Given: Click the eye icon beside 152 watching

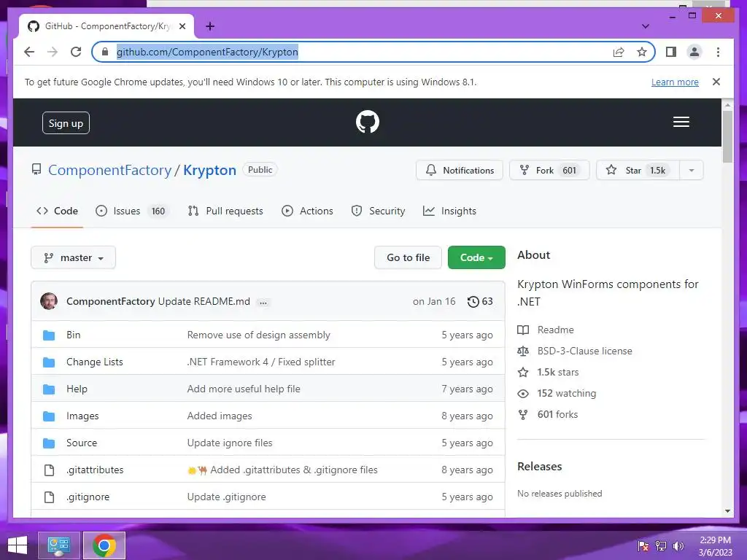Looking at the screenshot, I should (523, 394).
